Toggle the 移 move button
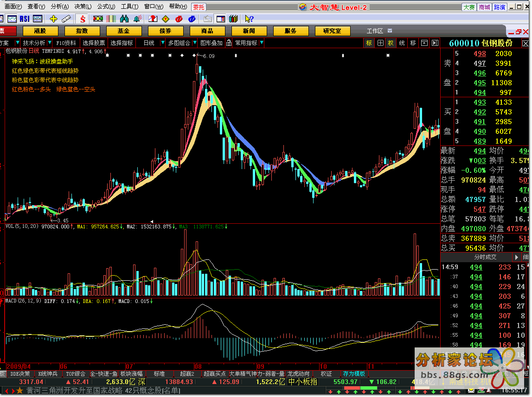Image resolution: width=532 pixels, height=397 pixels. coord(413,43)
